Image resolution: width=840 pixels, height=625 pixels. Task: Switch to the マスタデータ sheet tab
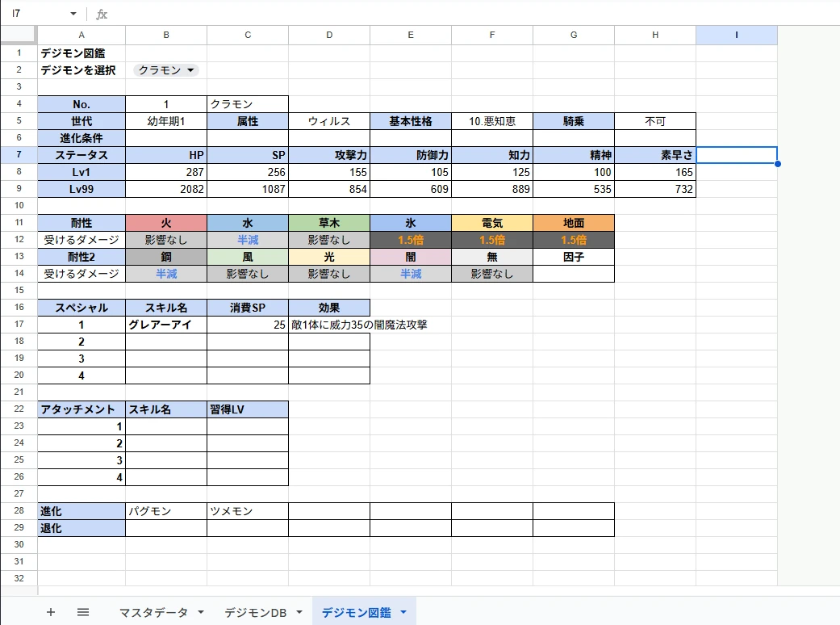tap(153, 613)
